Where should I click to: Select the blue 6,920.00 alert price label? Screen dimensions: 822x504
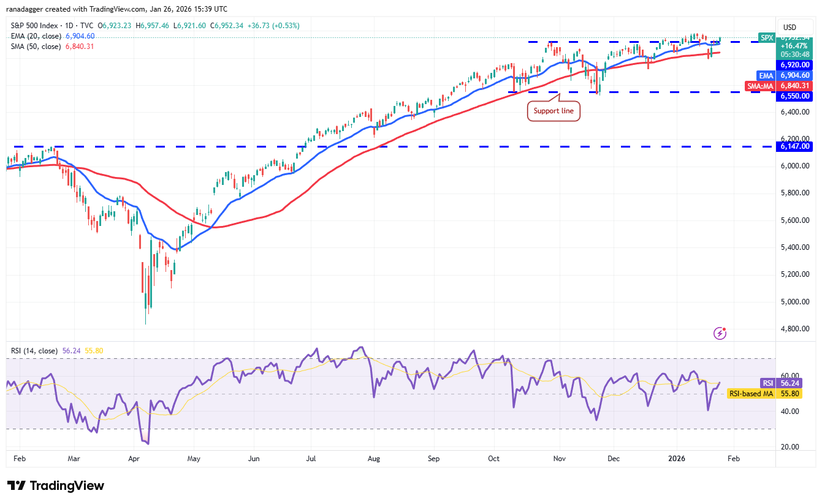pos(795,64)
